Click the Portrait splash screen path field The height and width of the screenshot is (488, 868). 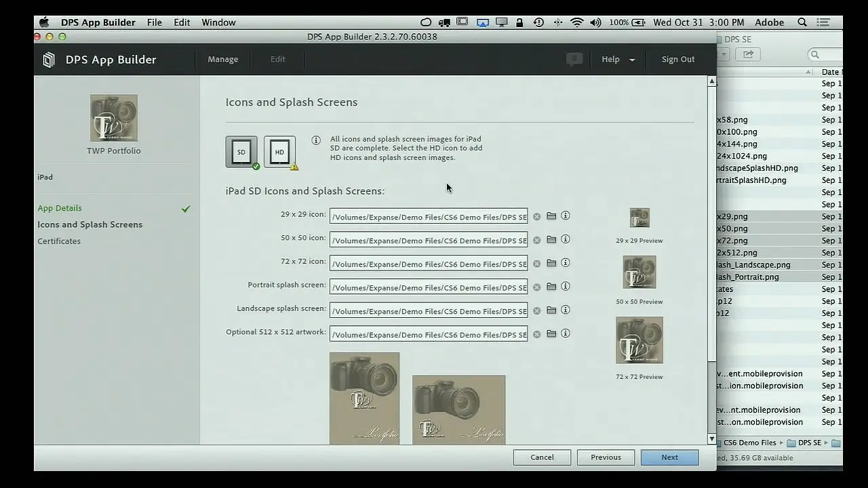tap(429, 287)
